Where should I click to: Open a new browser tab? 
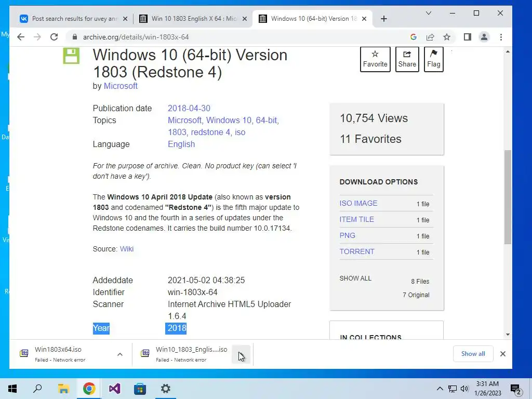coord(384,19)
